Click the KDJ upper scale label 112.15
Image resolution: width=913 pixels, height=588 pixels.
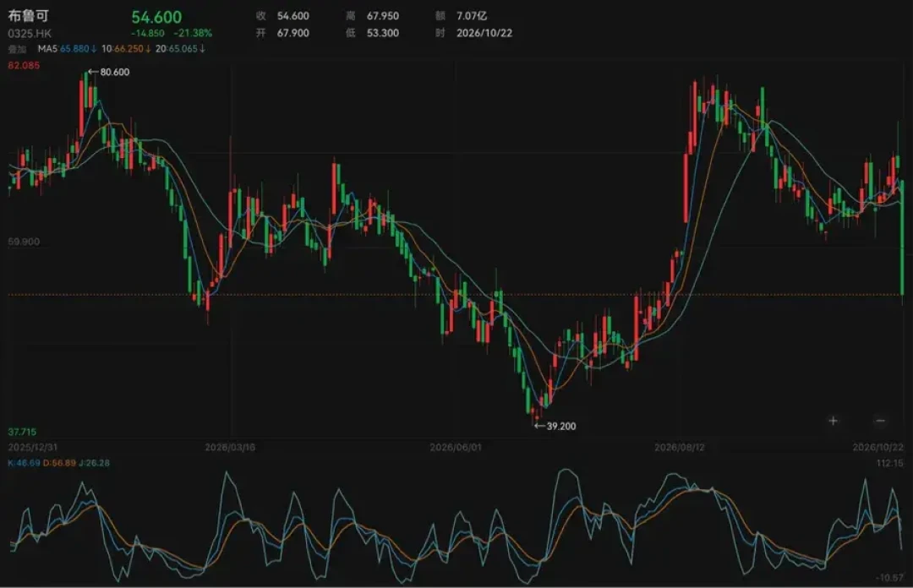click(x=889, y=464)
